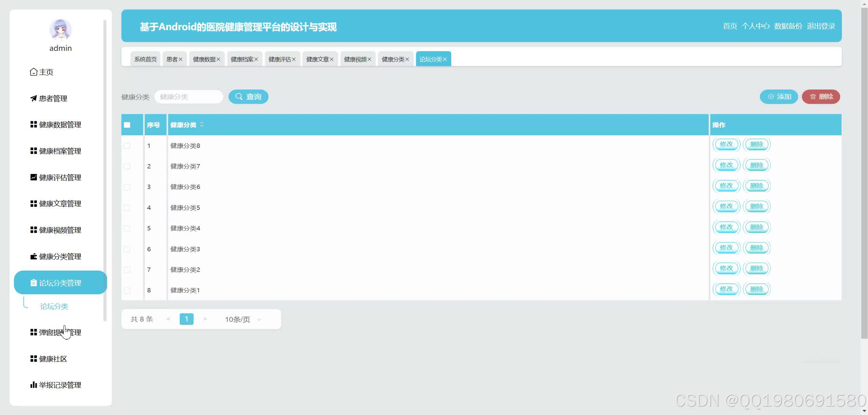Click the chart icon beside 健康评估管理
Viewport: 868px width, 415px height.
click(x=34, y=177)
